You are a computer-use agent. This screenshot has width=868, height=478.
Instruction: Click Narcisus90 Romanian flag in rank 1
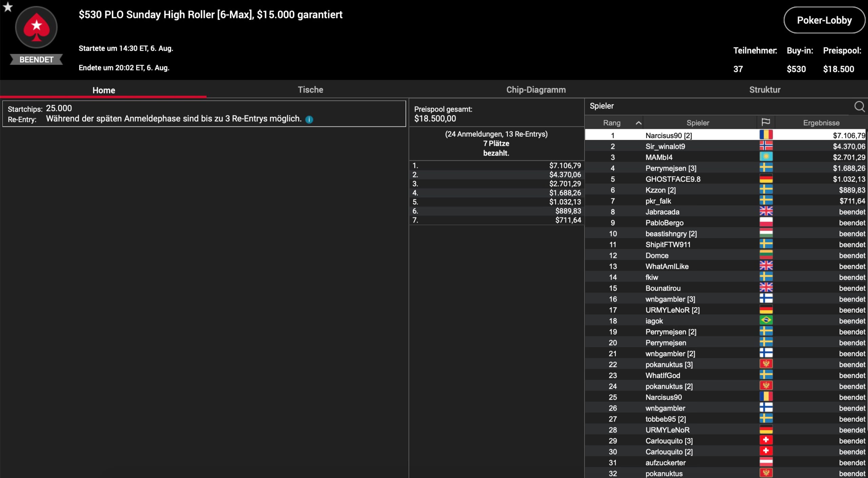pyautogui.click(x=766, y=135)
